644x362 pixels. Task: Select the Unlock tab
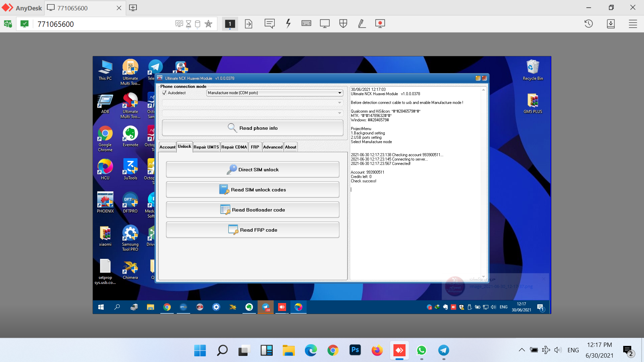pos(184,146)
